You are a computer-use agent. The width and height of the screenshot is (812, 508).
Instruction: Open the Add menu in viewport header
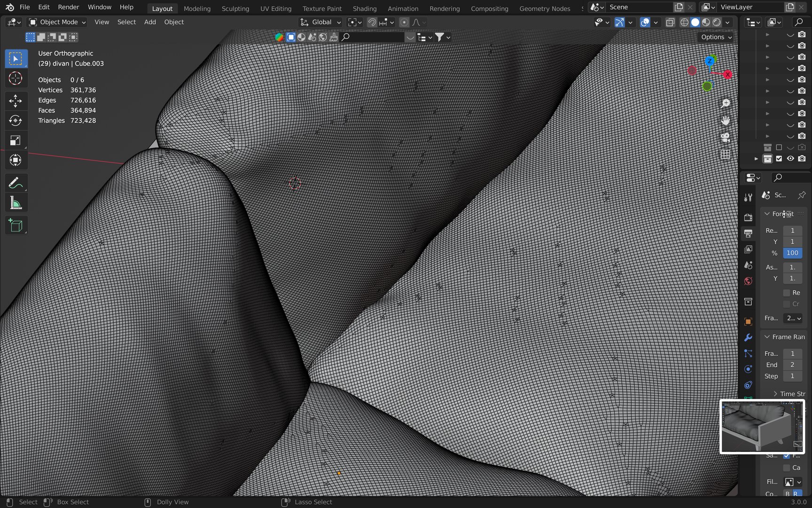(x=150, y=22)
